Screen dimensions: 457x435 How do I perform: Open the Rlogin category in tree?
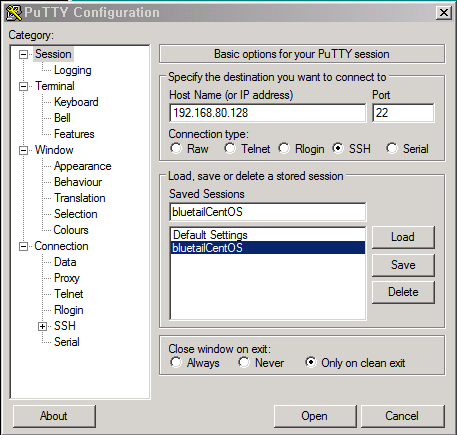pyautogui.click(x=69, y=310)
